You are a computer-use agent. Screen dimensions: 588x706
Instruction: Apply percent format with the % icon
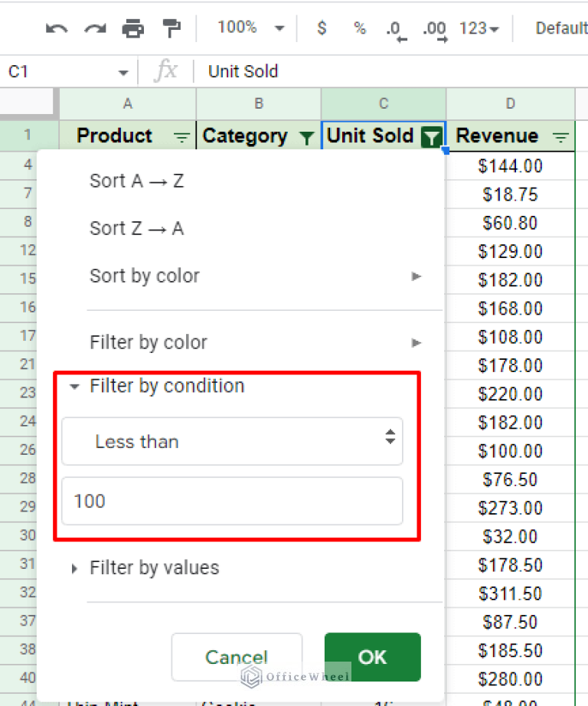click(x=359, y=28)
